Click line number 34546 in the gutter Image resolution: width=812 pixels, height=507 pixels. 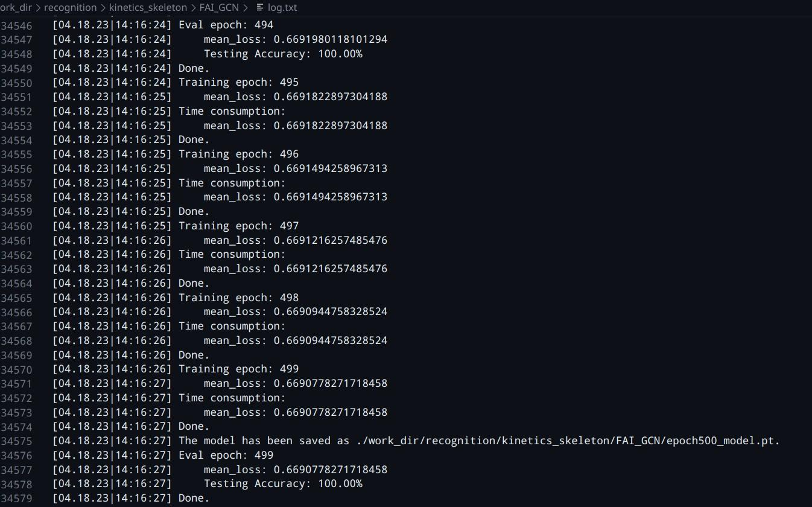pyautogui.click(x=16, y=25)
